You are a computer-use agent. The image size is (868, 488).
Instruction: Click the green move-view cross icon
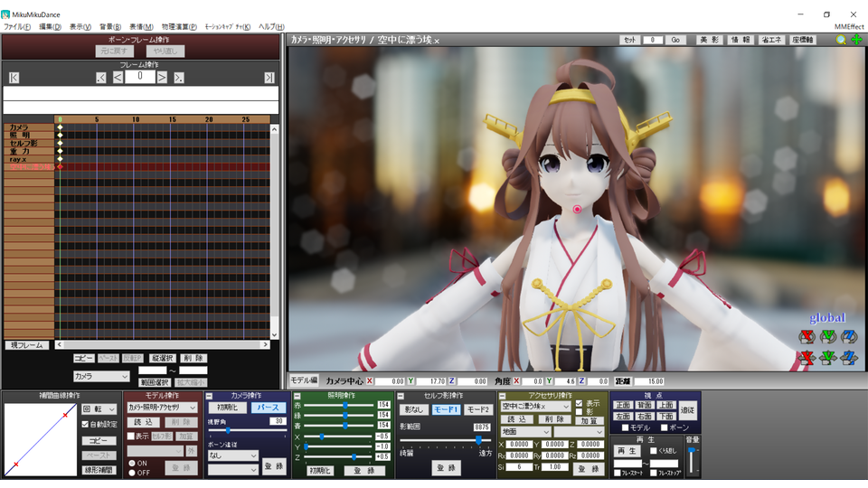[856, 40]
